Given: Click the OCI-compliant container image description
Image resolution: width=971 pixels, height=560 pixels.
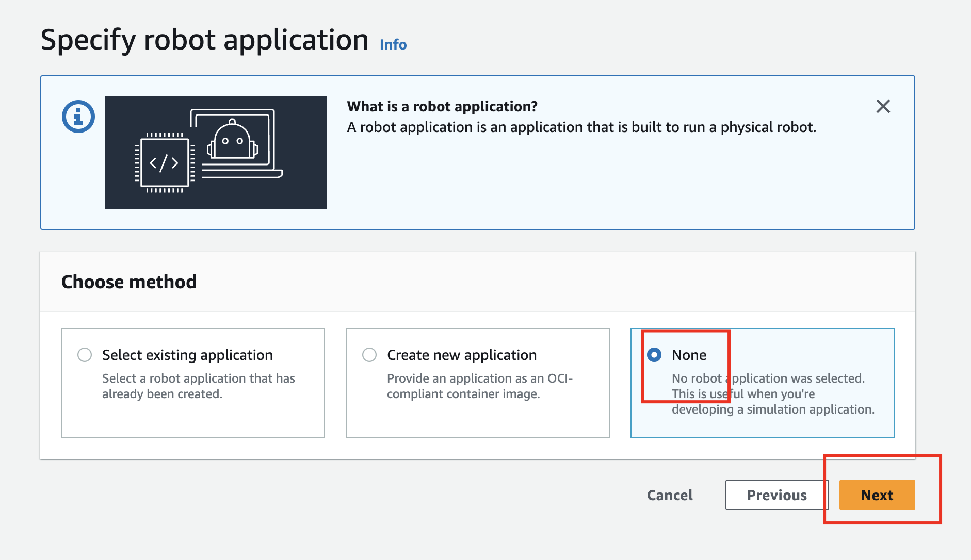Looking at the screenshot, I should click(x=479, y=386).
